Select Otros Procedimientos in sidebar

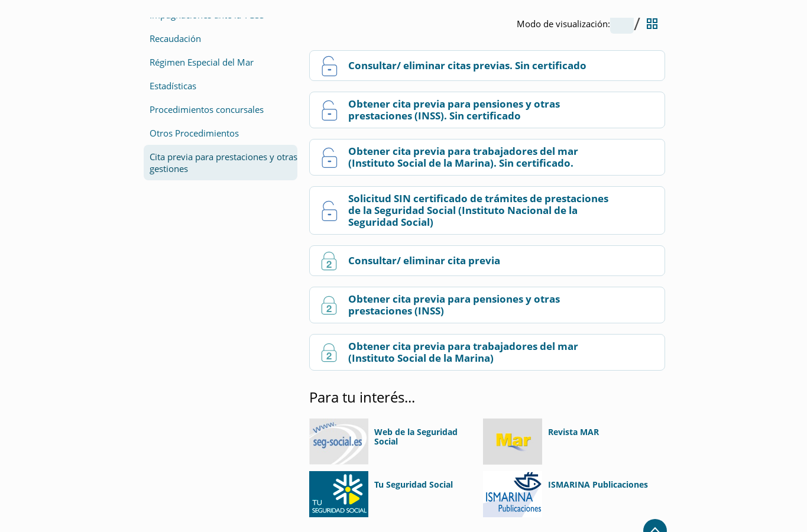click(x=194, y=133)
